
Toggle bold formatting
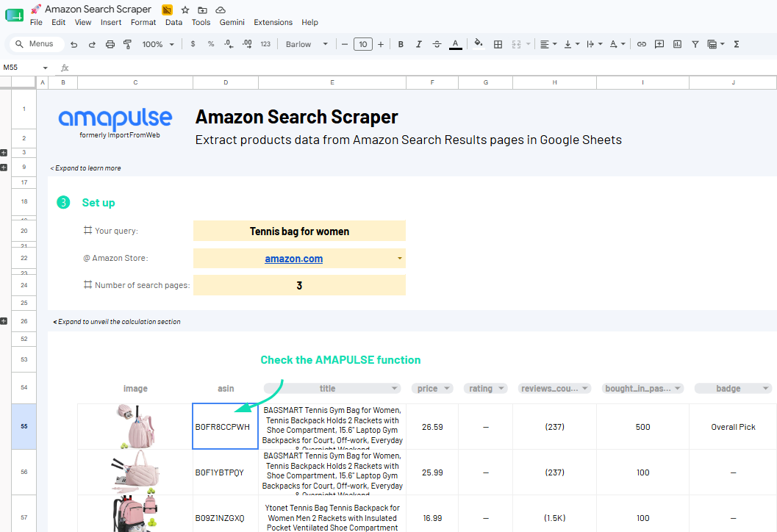401,44
